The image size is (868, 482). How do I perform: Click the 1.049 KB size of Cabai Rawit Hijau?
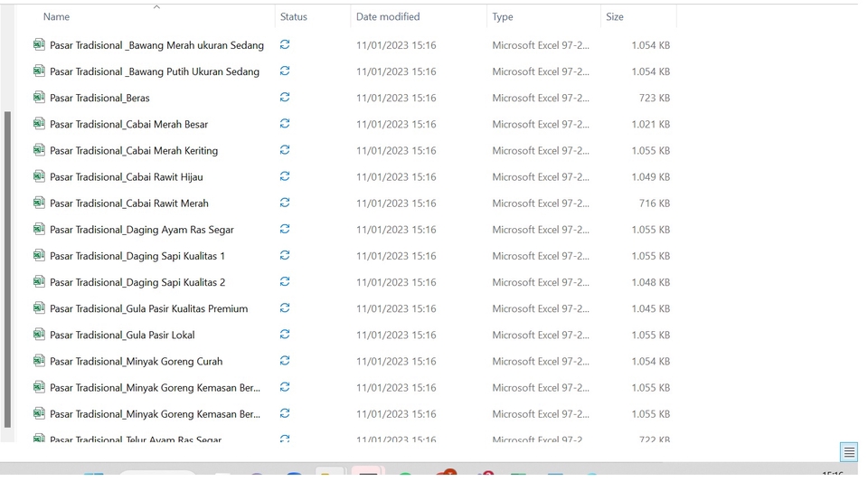650,177
